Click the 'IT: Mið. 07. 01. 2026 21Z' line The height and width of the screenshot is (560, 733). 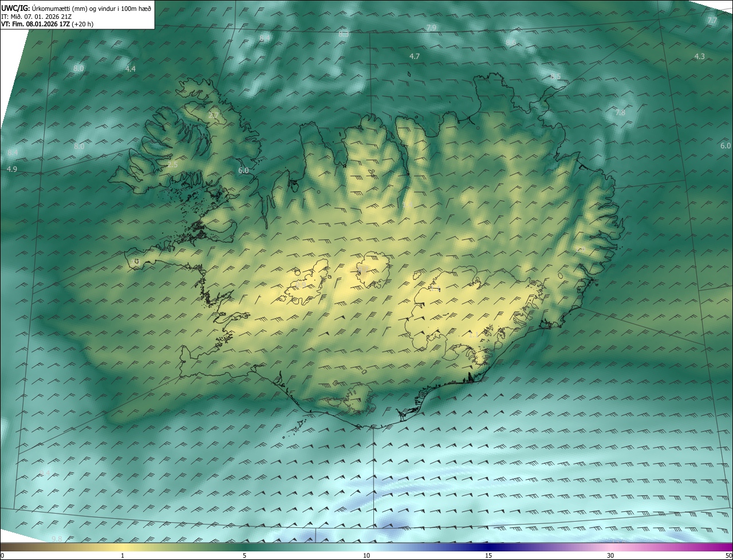(x=36, y=16)
